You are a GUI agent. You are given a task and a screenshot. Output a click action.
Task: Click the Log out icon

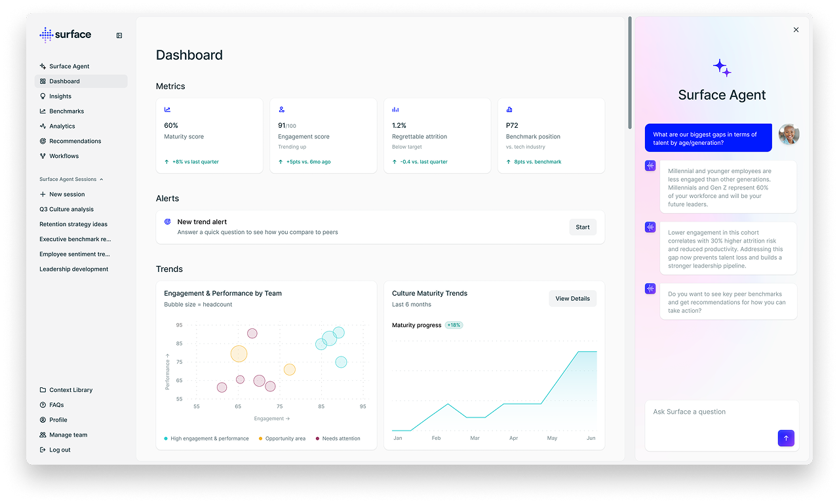coord(43,450)
